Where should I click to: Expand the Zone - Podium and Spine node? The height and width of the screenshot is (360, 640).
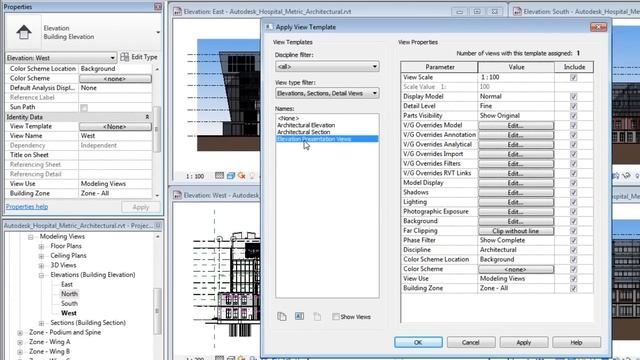click(x=20, y=333)
